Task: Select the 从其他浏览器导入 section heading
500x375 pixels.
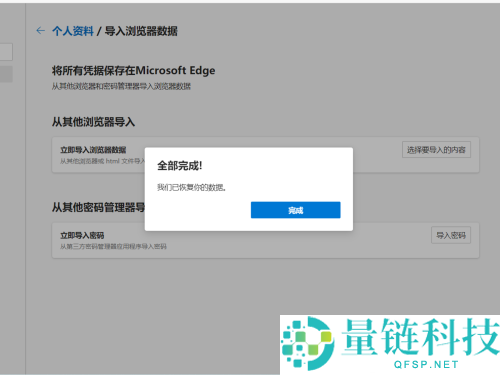Action: (x=93, y=122)
